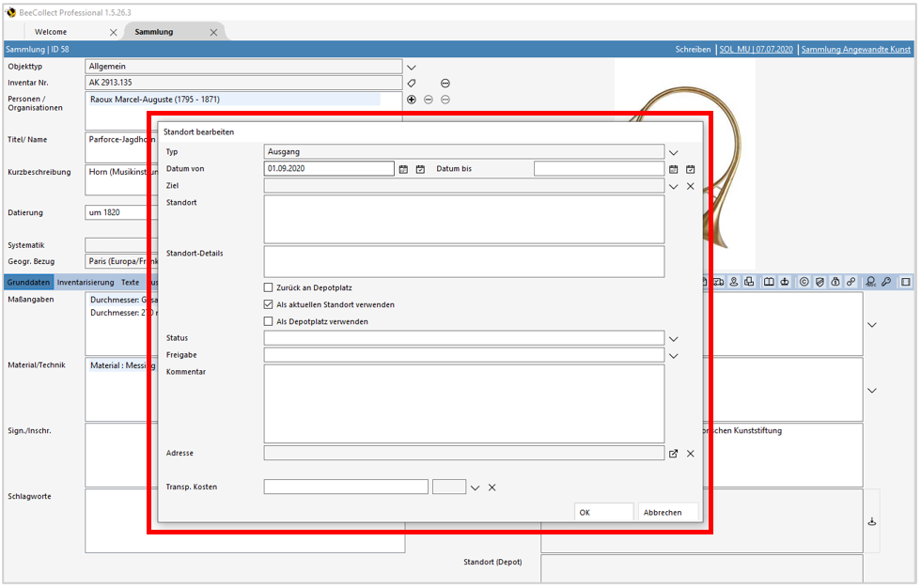The height and width of the screenshot is (588, 921).
Task: Expand the Typ dropdown showing Ausgang
Action: click(x=673, y=152)
